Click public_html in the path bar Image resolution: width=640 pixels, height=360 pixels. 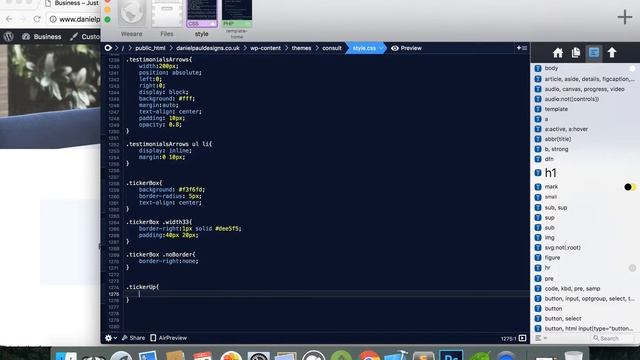pyautogui.click(x=150, y=48)
